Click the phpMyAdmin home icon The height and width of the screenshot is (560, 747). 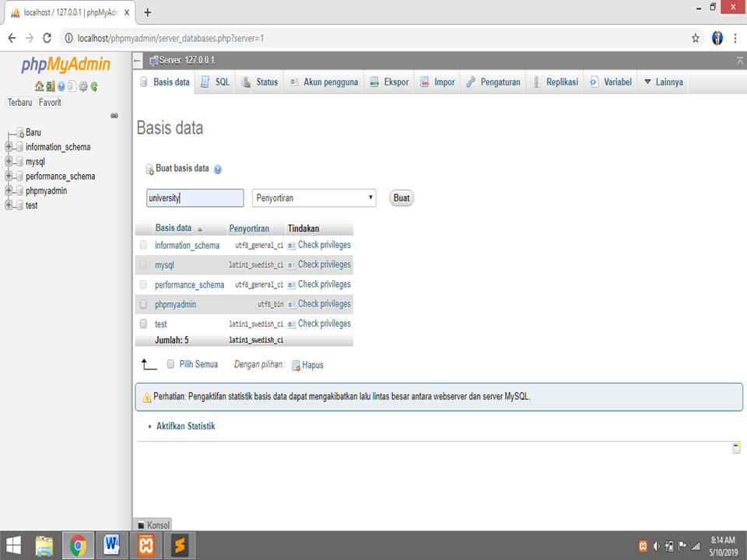(x=39, y=87)
